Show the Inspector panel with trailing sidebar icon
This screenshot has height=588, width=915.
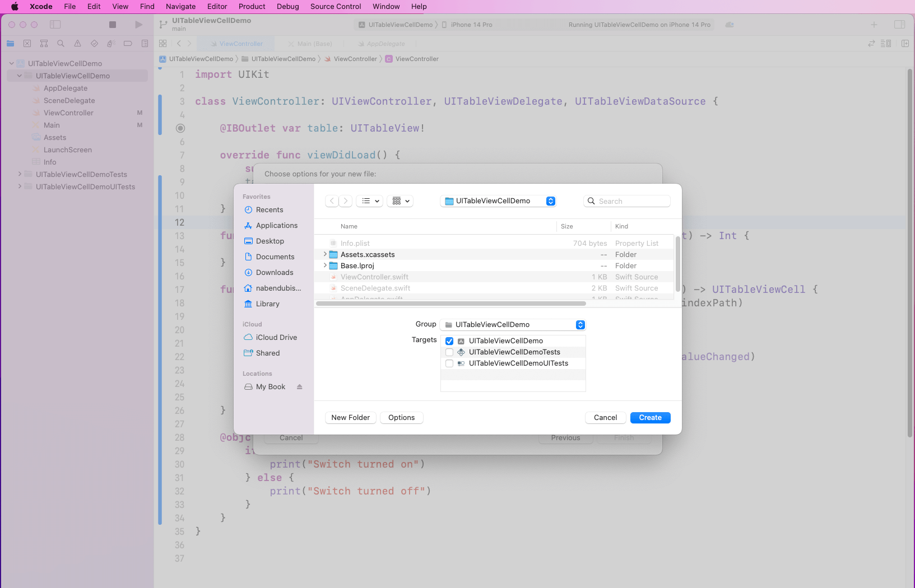point(900,24)
